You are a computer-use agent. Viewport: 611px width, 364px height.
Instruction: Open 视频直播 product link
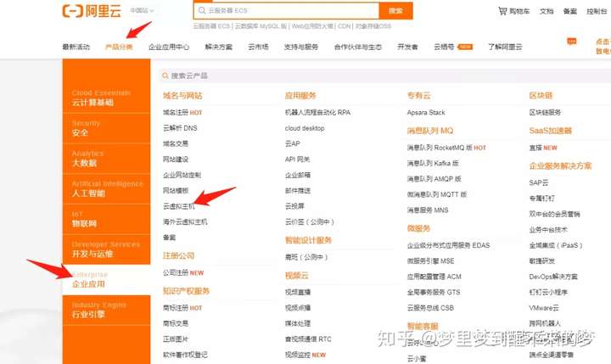298,292
